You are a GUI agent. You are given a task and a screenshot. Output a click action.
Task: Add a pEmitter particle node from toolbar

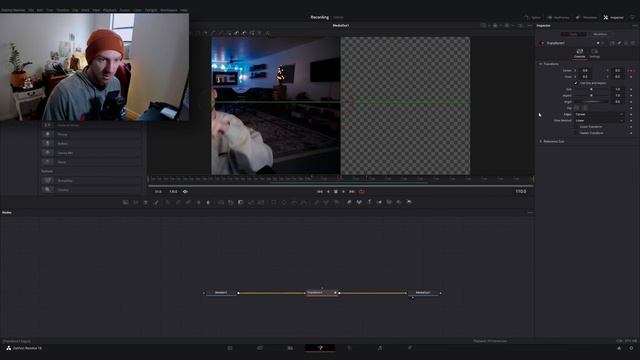tap(316, 202)
